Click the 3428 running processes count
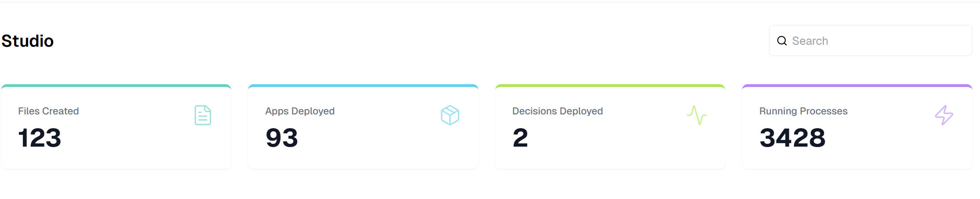The image size is (980, 199). [x=792, y=138]
